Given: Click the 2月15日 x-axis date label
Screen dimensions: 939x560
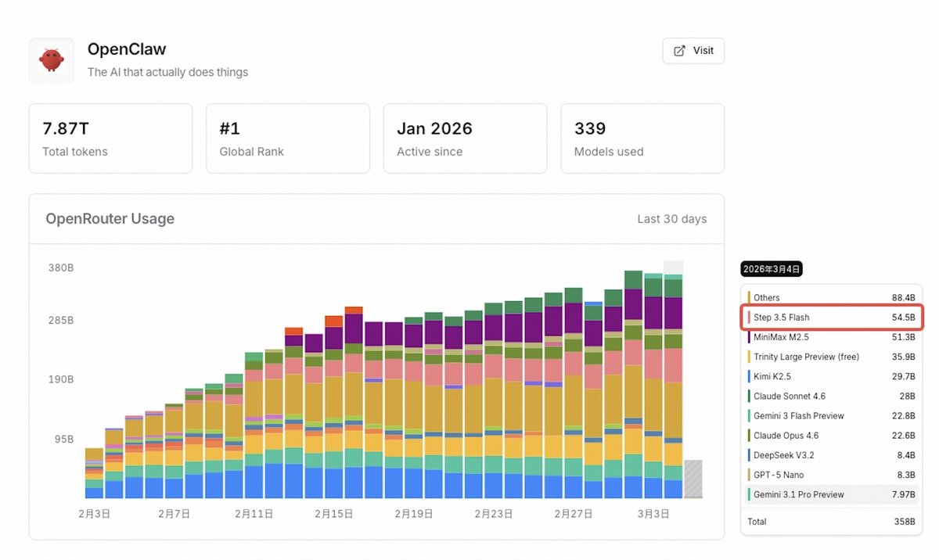Looking at the screenshot, I should pyautogui.click(x=334, y=514).
